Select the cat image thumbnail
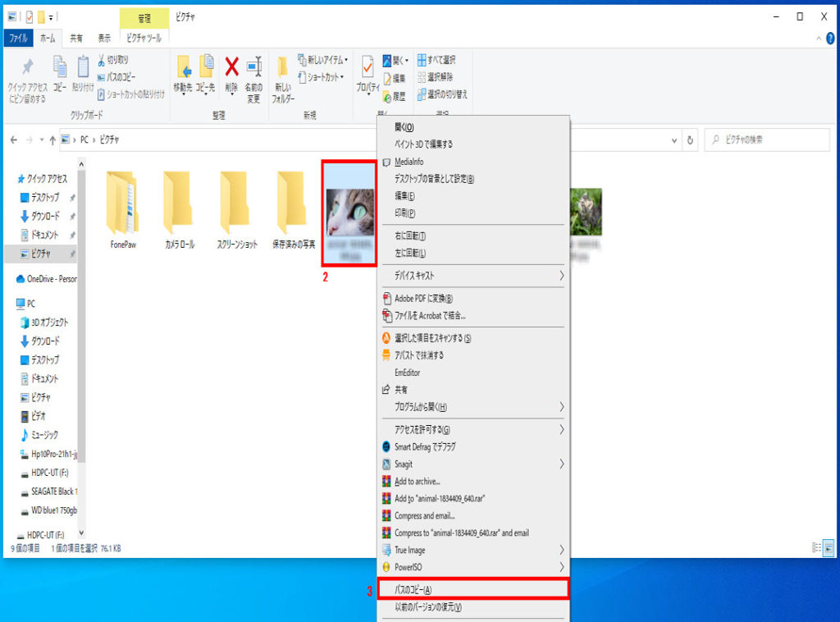The height and width of the screenshot is (622, 840). pos(350,213)
